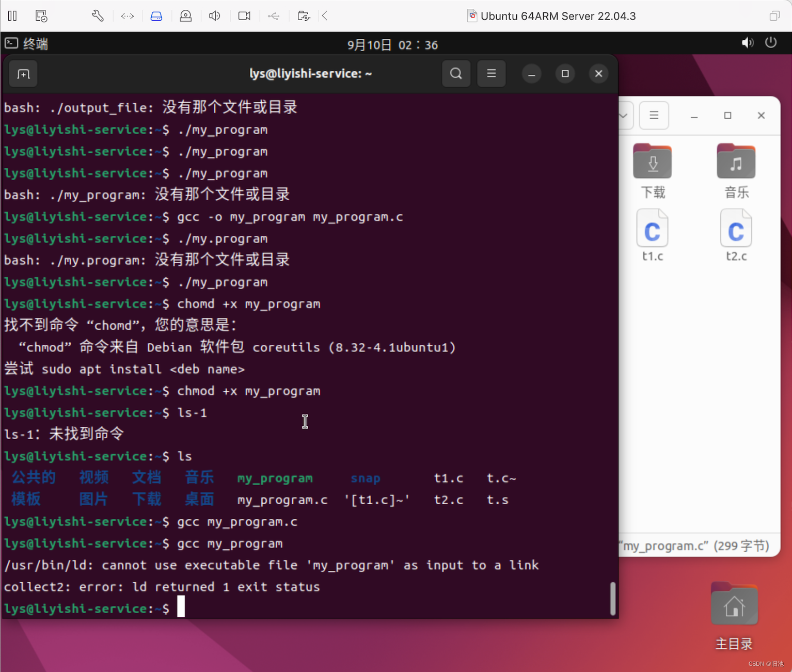
Task: Open the 终端 application menu in top bar
Action: click(26, 44)
